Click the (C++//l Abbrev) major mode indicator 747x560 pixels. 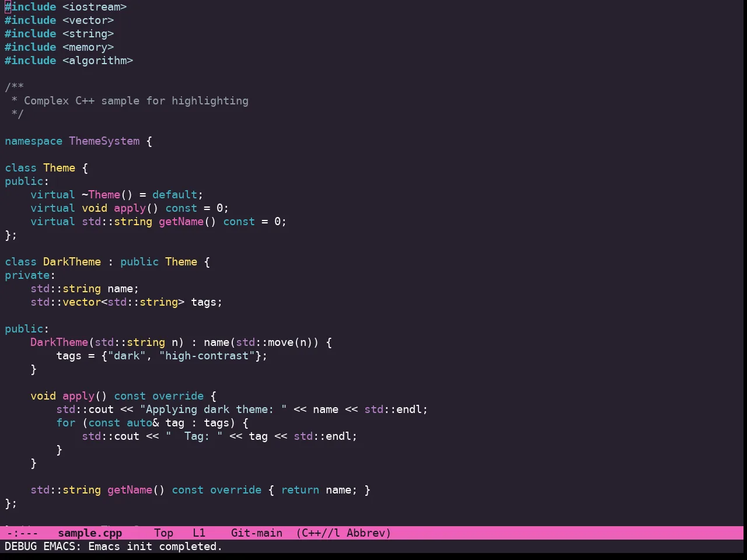(343, 533)
